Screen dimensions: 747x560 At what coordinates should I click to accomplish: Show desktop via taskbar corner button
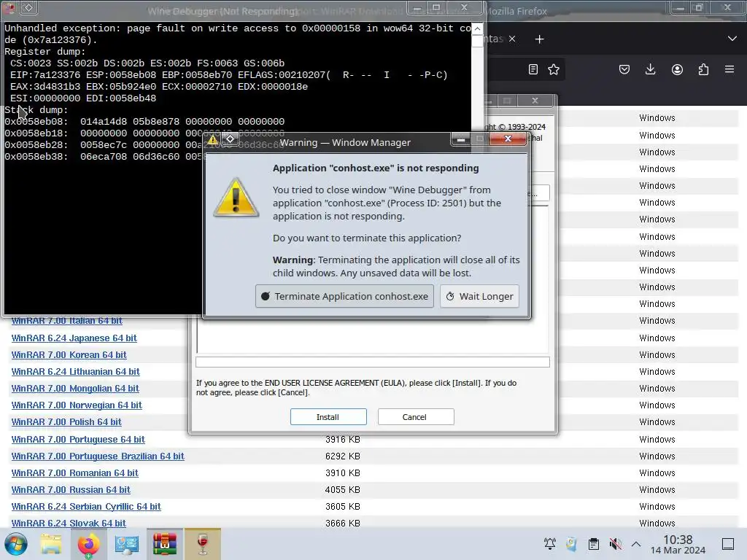click(728, 544)
